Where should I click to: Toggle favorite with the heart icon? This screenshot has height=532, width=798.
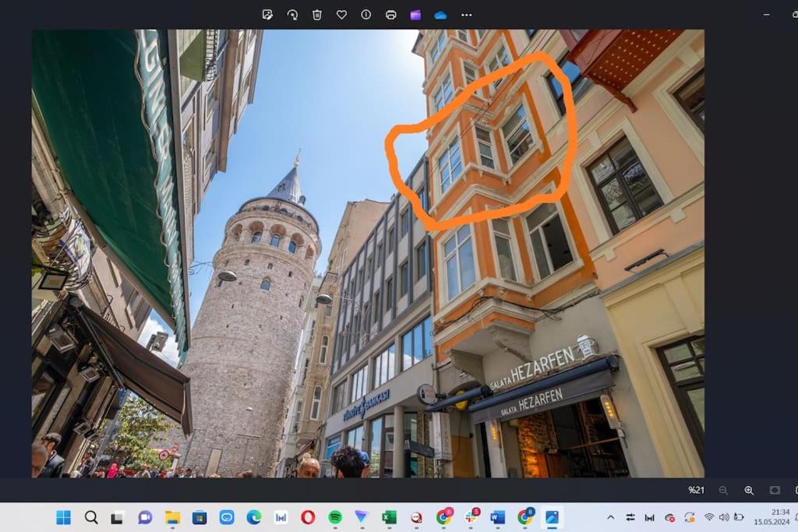coord(341,15)
